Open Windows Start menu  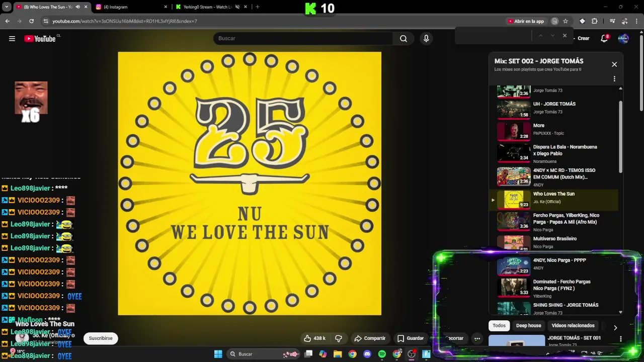point(218,354)
